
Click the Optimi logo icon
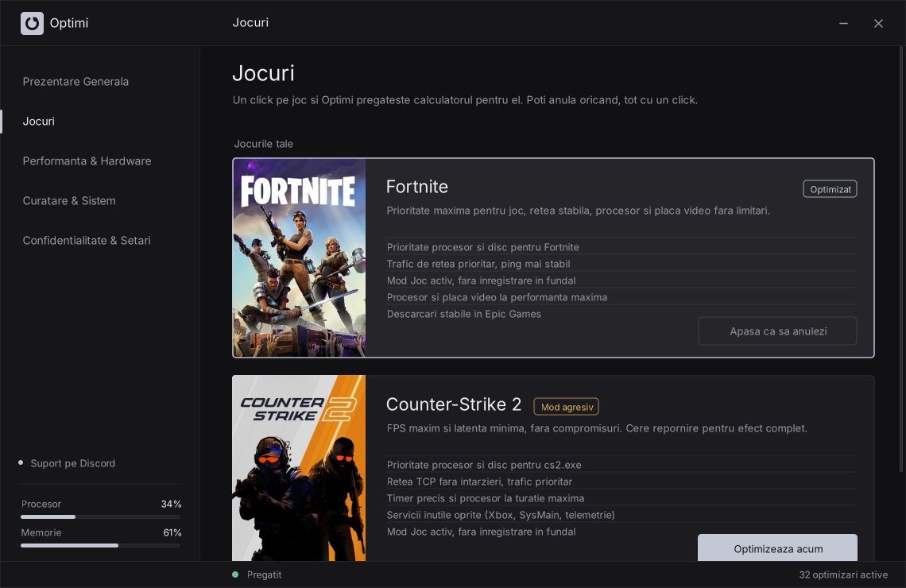pyautogui.click(x=32, y=23)
